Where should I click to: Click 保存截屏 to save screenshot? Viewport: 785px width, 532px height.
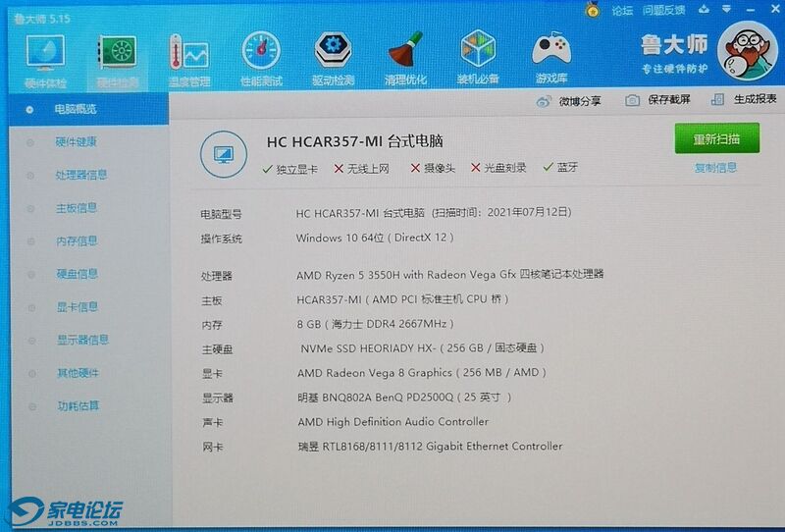657,100
